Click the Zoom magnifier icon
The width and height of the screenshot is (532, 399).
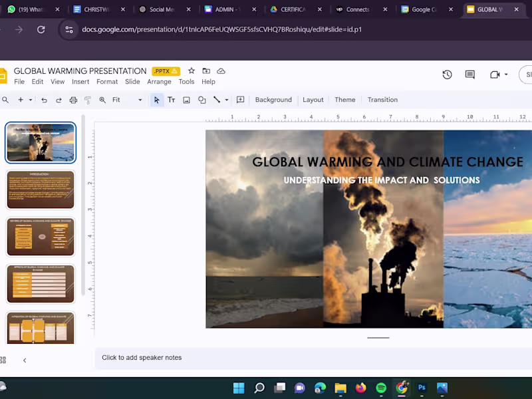(x=102, y=99)
